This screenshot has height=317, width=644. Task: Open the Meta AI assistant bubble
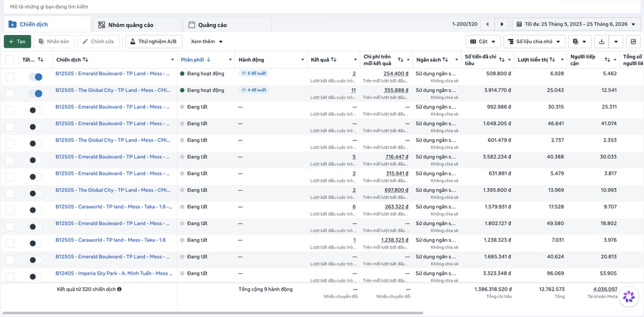coord(629,296)
